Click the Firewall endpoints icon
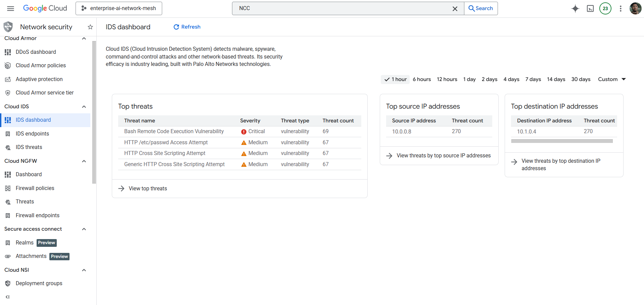Image resolution: width=644 pixels, height=305 pixels. coord(8,216)
